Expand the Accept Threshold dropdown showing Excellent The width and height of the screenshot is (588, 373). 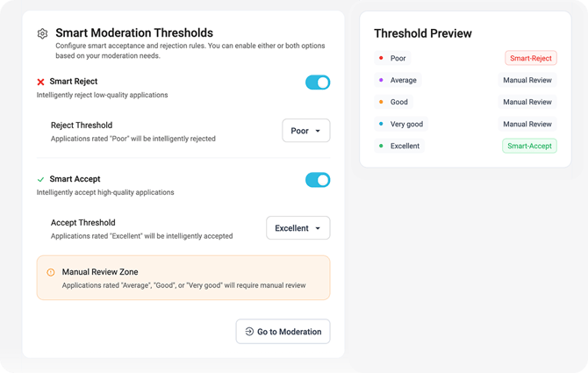(298, 228)
